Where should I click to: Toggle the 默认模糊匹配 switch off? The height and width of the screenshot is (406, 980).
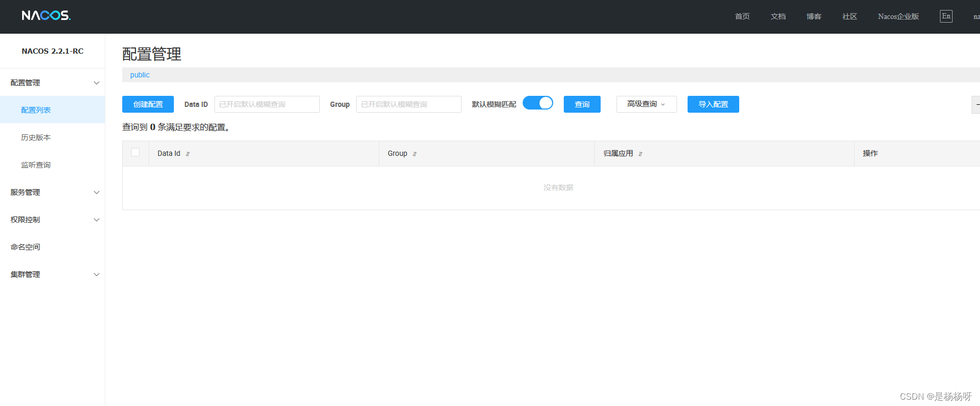[538, 103]
